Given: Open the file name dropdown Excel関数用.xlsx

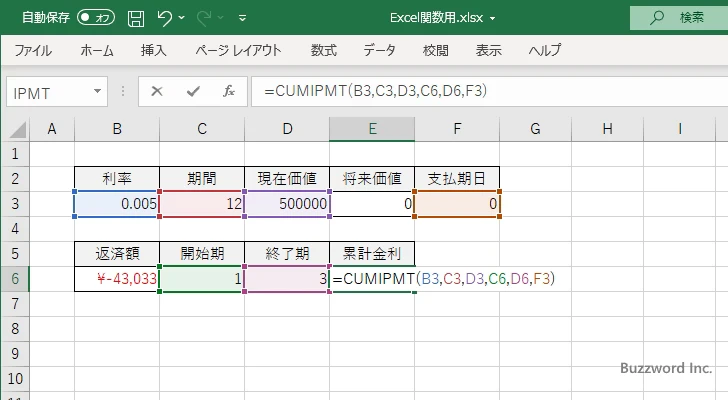Looking at the screenshot, I should click(442, 18).
